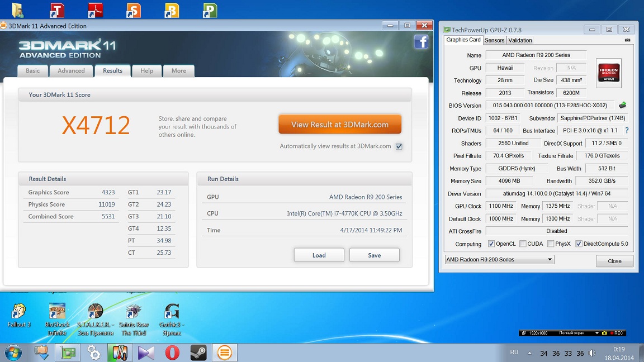The height and width of the screenshot is (362, 644).
Task: Click the RU language indicator
Action: pyautogui.click(x=514, y=352)
